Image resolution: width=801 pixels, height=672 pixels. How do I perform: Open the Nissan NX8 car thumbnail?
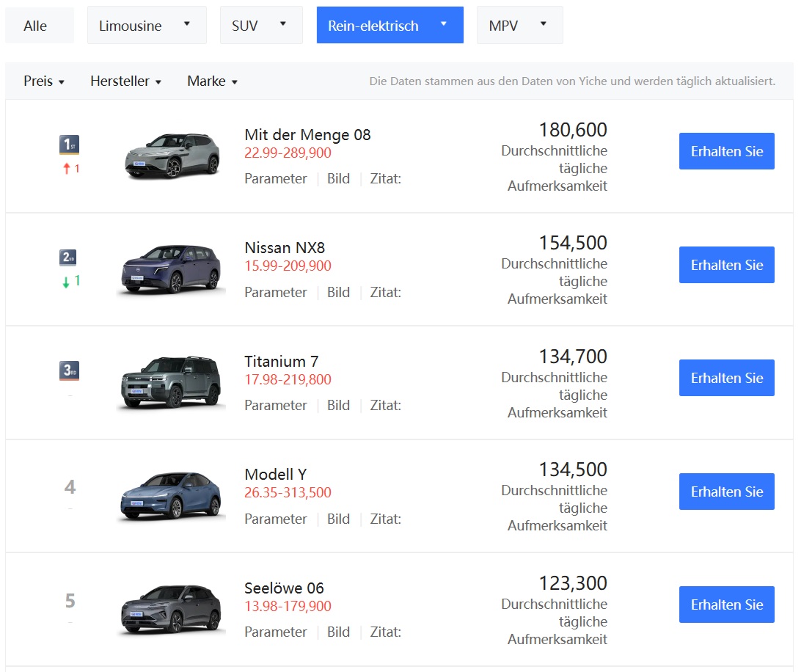pyautogui.click(x=171, y=269)
